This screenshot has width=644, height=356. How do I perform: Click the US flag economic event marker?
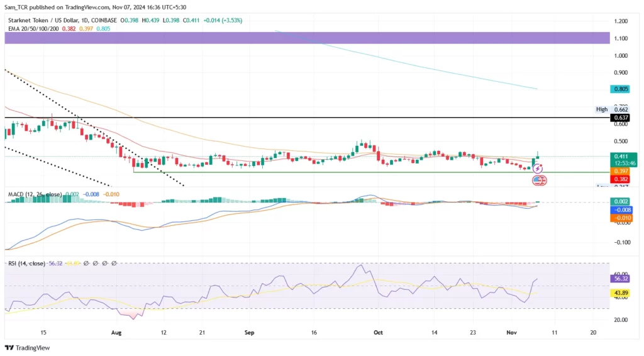click(x=538, y=181)
